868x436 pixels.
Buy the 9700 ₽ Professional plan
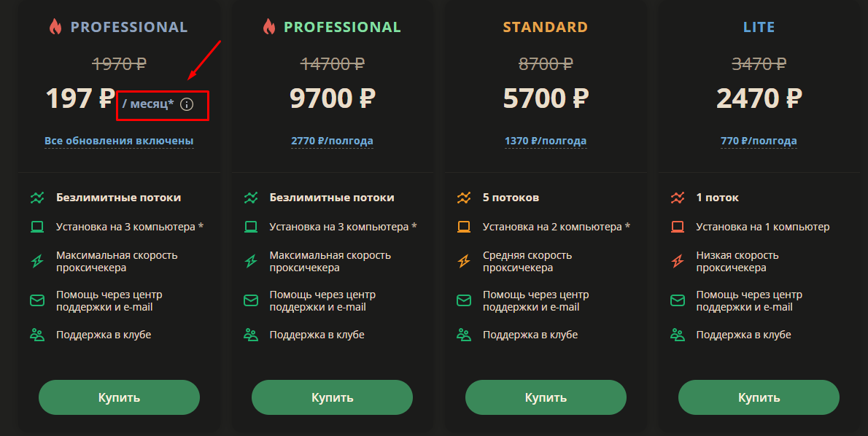332,397
